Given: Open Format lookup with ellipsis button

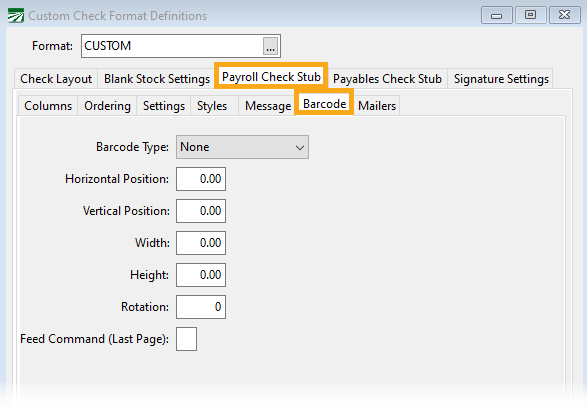Looking at the screenshot, I should 270,46.
